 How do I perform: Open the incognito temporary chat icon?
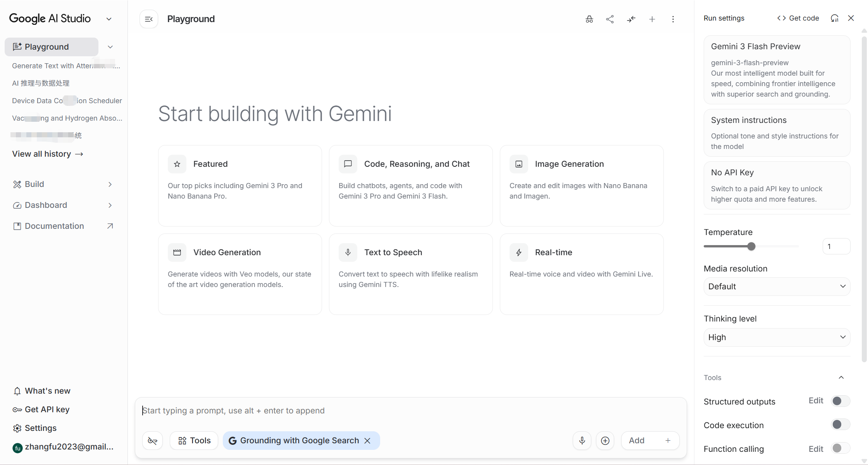[589, 19]
